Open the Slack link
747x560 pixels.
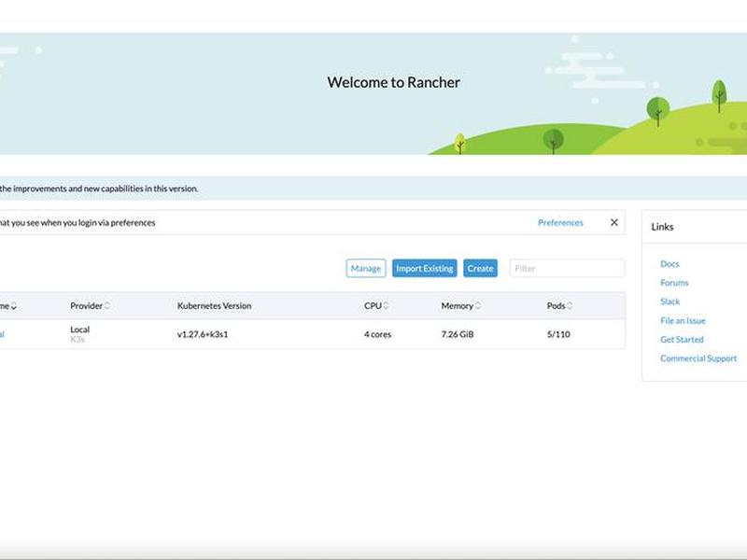tap(669, 301)
